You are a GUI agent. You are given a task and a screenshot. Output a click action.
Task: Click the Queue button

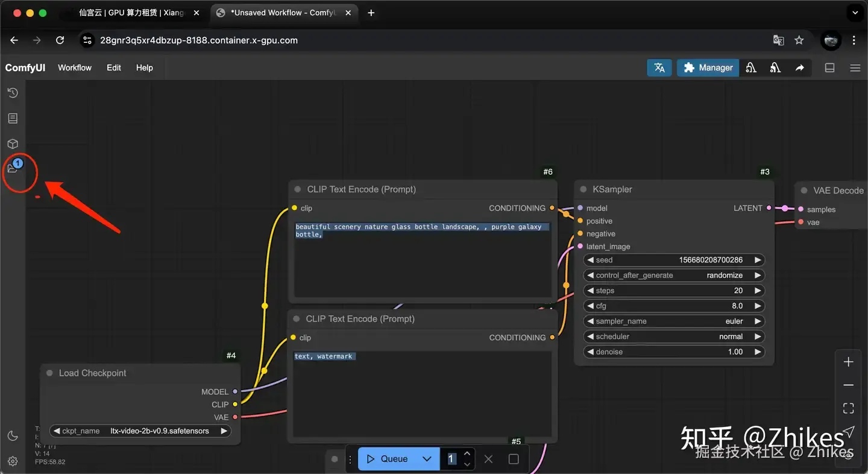(x=388, y=459)
